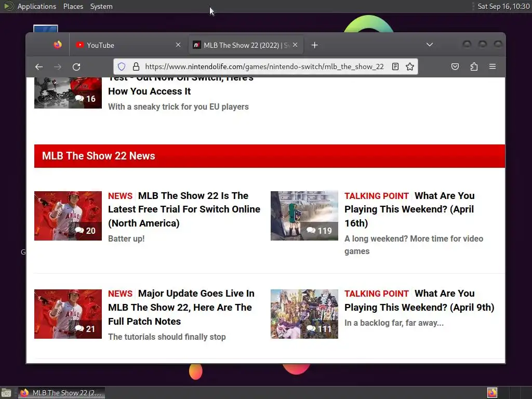The height and width of the screenshot is (399, 532).
Task: Click the Zelda thumbnail with 119 comments
Action: point(304,216)
